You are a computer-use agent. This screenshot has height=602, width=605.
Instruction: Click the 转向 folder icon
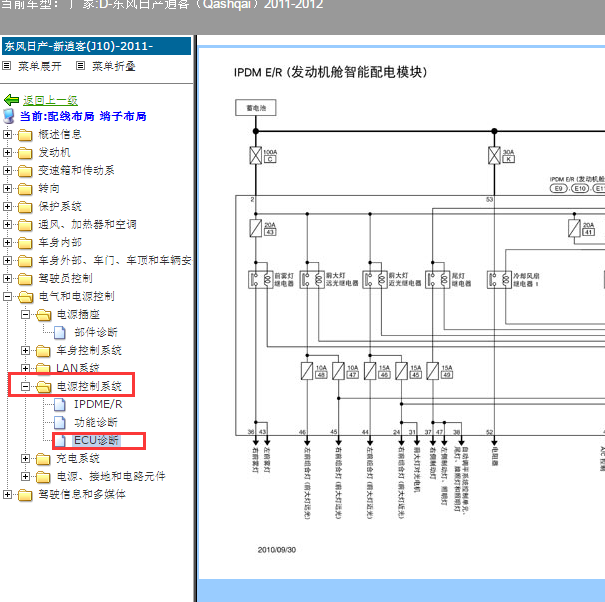click(x=25, y=189)
